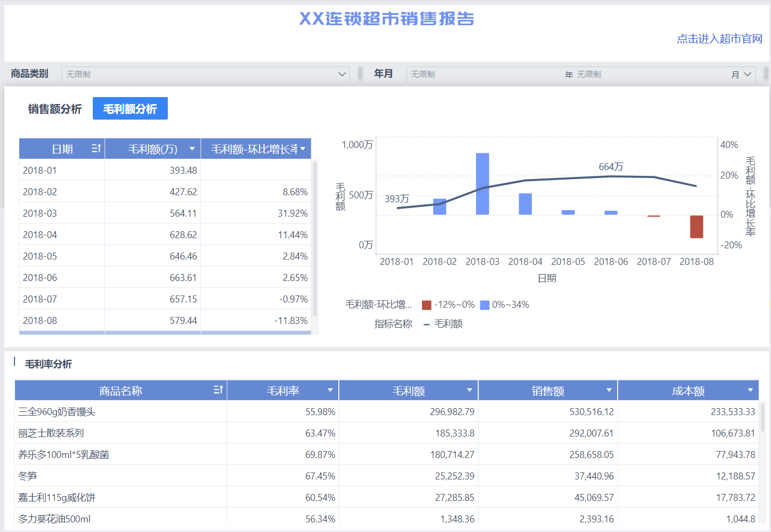Click the 2018-04 blue bar in chart
The width and height of the screenshot is (771, 532).
click(x=525, y=204)
